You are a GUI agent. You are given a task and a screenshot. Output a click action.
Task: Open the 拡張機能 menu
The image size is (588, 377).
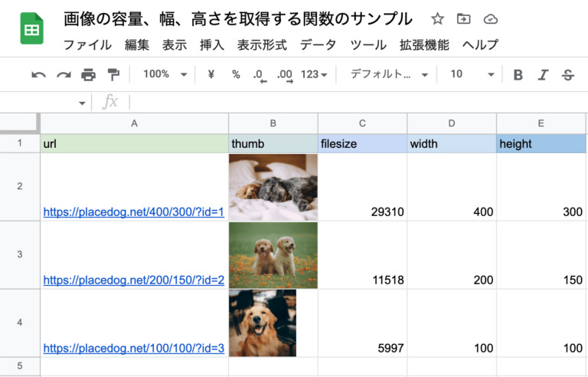pyautogui.click(x=424, y=44)
